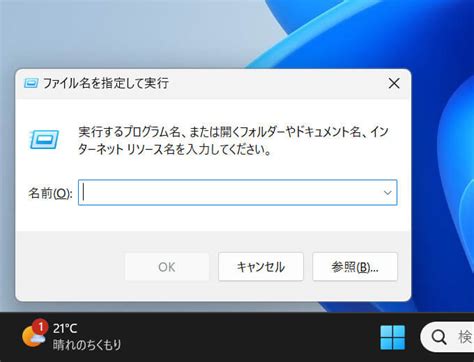This screenshot has width=474, height=362.
Task: Click the Run dialog title bar icon
Action: click(x=31, y=83)
